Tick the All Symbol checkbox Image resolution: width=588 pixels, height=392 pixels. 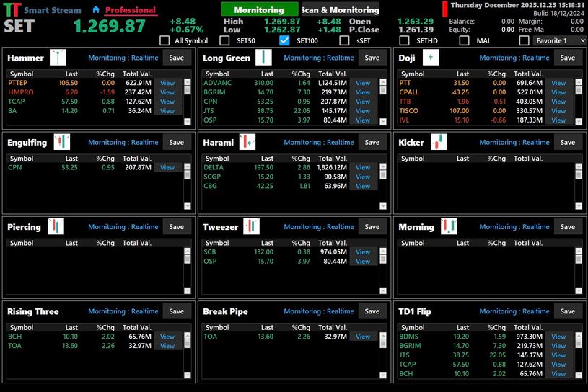click(164, 40)
